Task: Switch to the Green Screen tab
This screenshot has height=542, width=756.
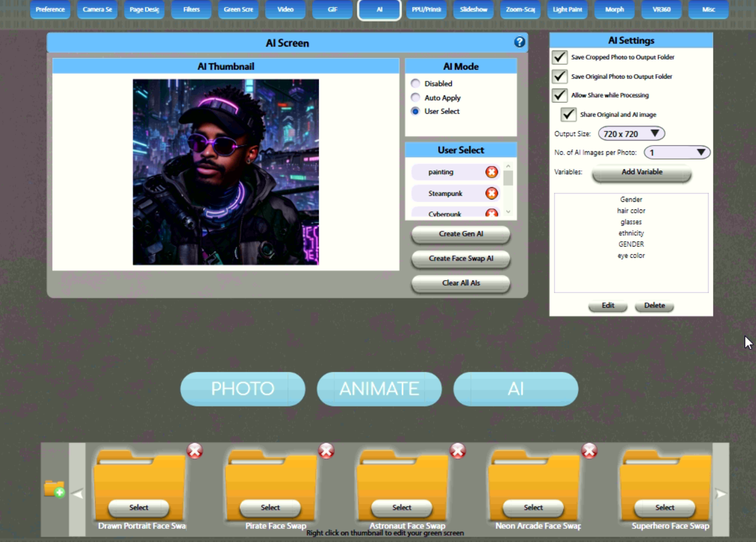Action: pos(238,10)
